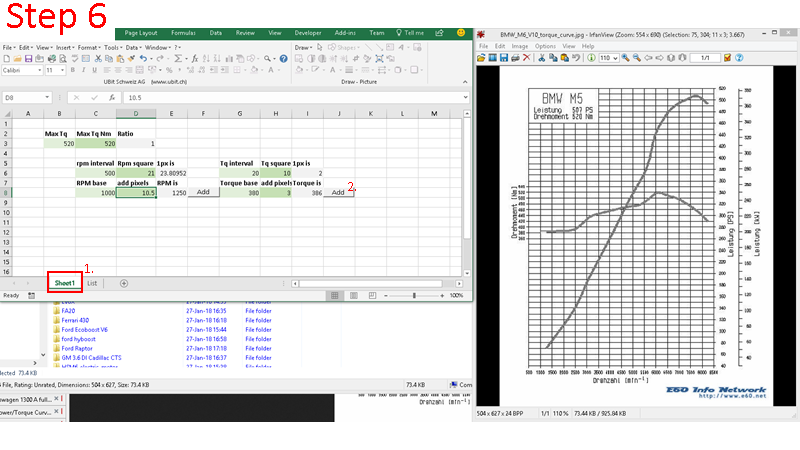800x450 pixels.
Task: Open the IrfanView zoom 110 dropdown
Action: point(615,58)
